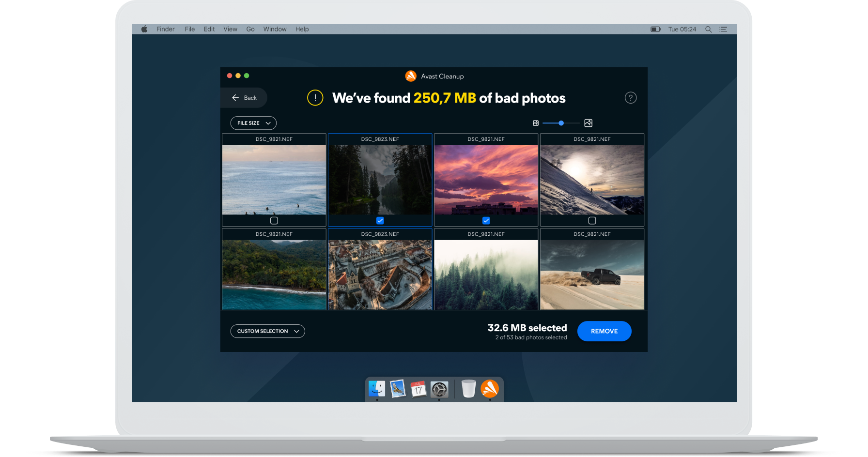This screenshot has height=457, width=868.
Task: Select the desert truck photo thumbnail
Action: point(592,274)
